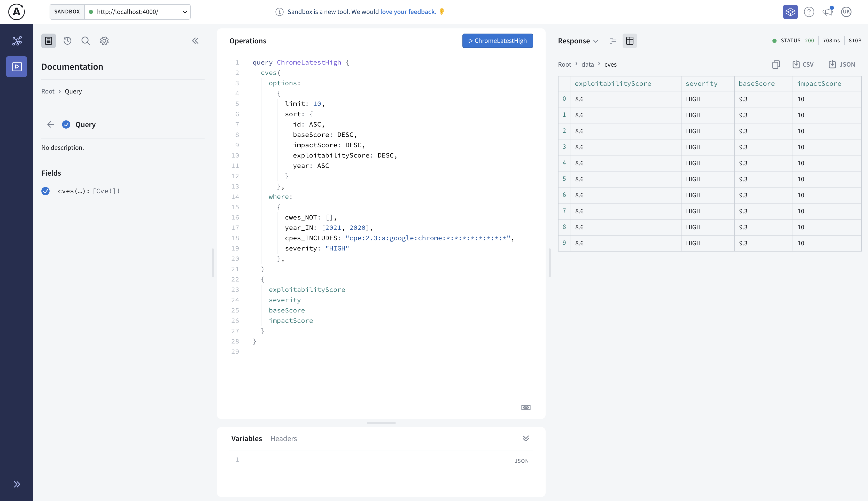Open the operation history icon
868x501 pixels.
point(67,41)
